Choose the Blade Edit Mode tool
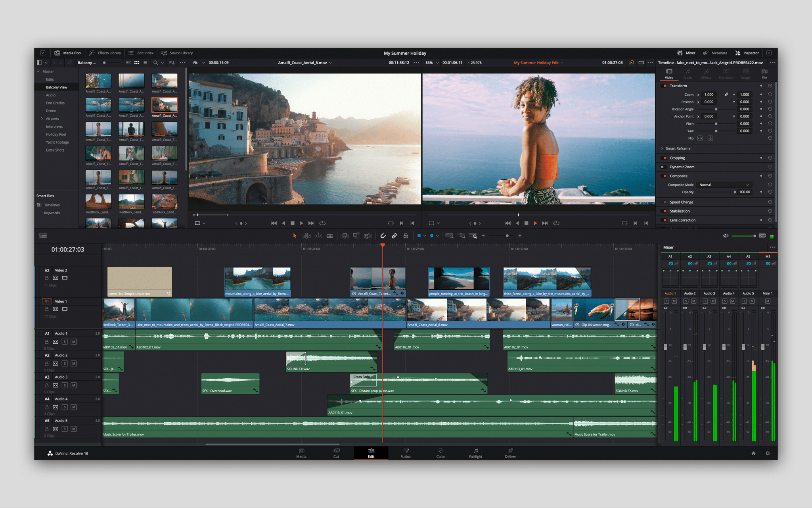Viewport: 812px width, 508px height. tap(330, 236)
